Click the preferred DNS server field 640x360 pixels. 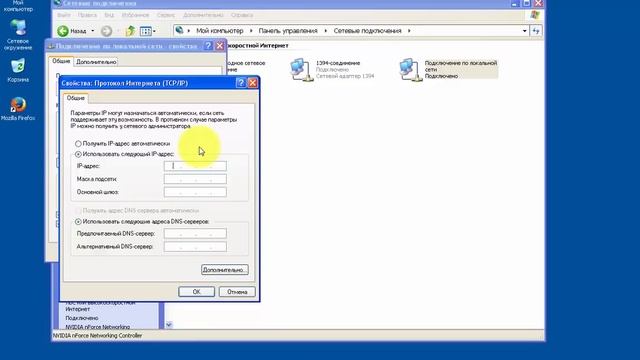(x=195, y=234)
